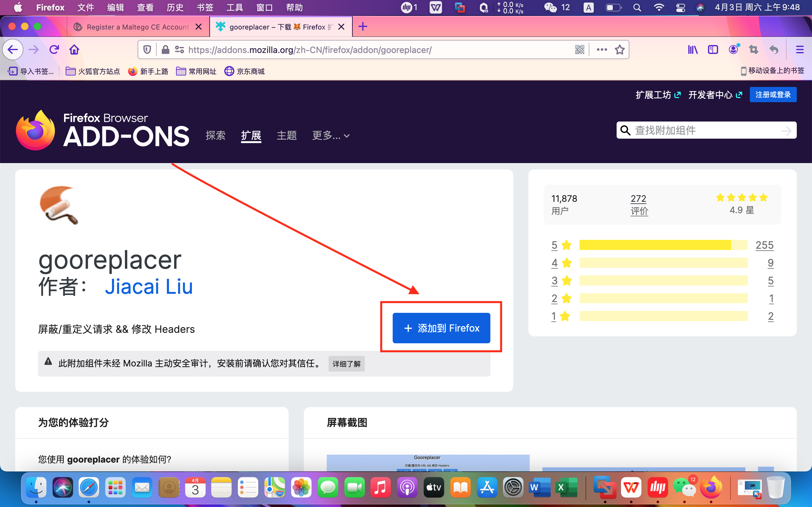
Task: Open System Preferences in the Dock
Action: click(513, 487)
